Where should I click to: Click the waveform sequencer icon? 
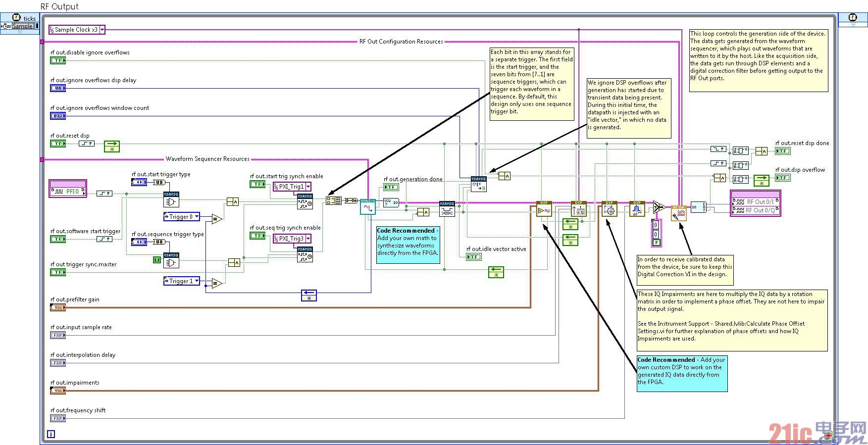point(367,206)
